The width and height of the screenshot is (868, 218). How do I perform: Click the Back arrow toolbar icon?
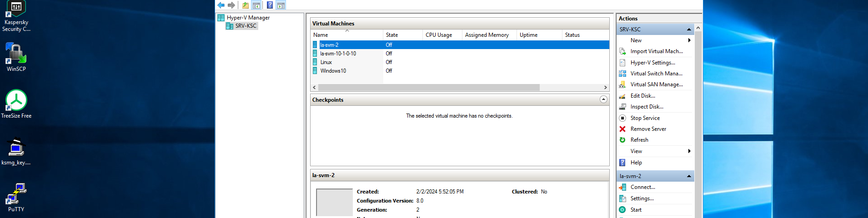(221, 5)
